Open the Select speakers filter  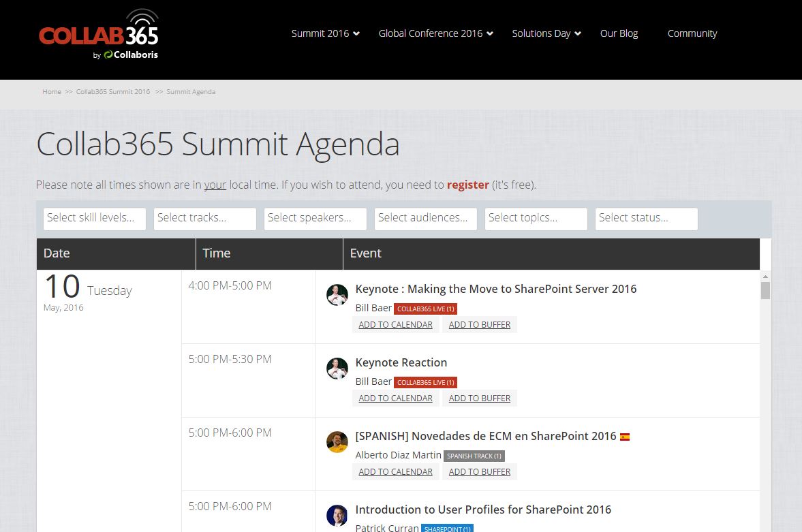[315, 219]
